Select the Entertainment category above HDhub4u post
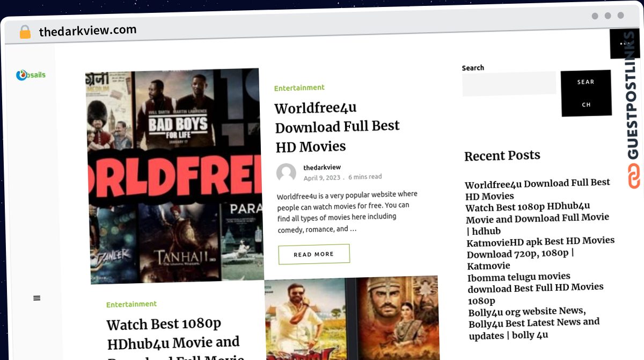Image resolution: width=644 pixels, height=360 pixels. (131, 304)
